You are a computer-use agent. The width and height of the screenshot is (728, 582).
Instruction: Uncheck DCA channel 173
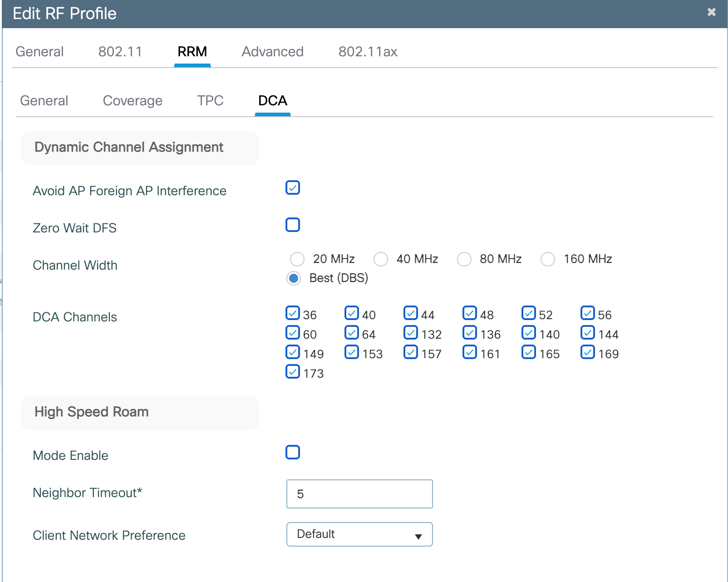coord(293,372)
